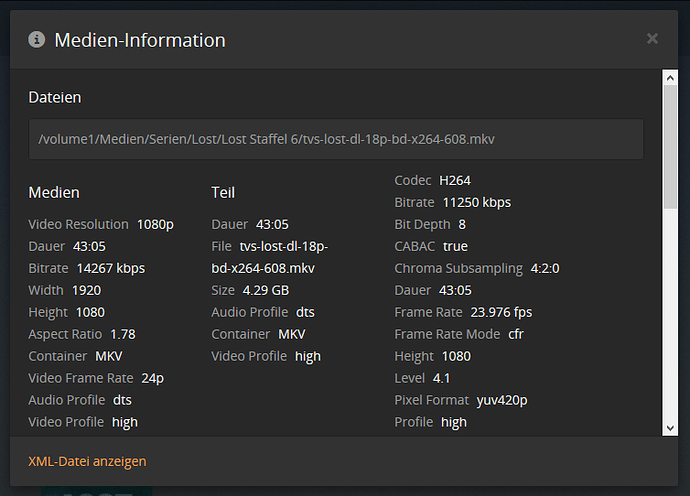Click the Video Resolution value 1080p
The height and width of the screenshot is (496, 690).
[155, 224]
